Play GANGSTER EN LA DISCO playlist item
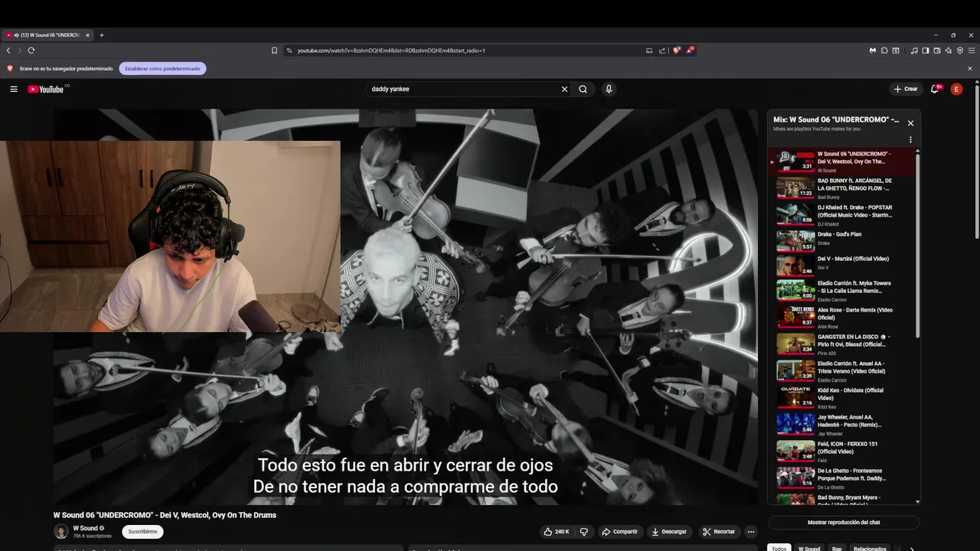Screen dimensions: 980x551 [x=843, y=344]
